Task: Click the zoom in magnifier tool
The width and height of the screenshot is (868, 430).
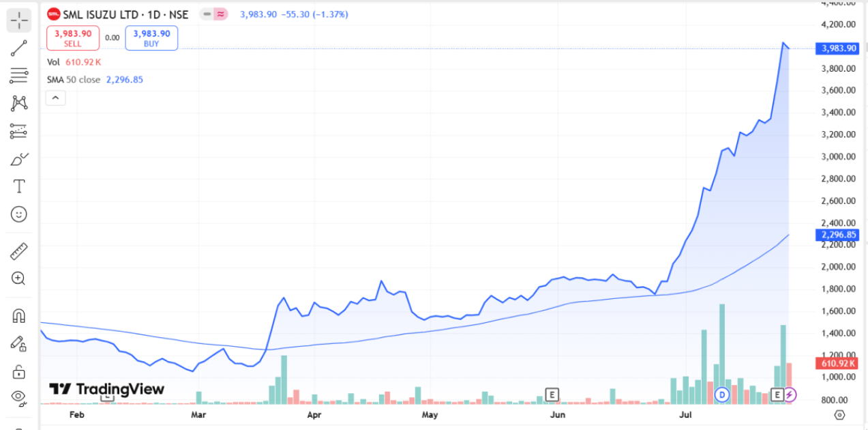Action: click(x=19, y=278)
